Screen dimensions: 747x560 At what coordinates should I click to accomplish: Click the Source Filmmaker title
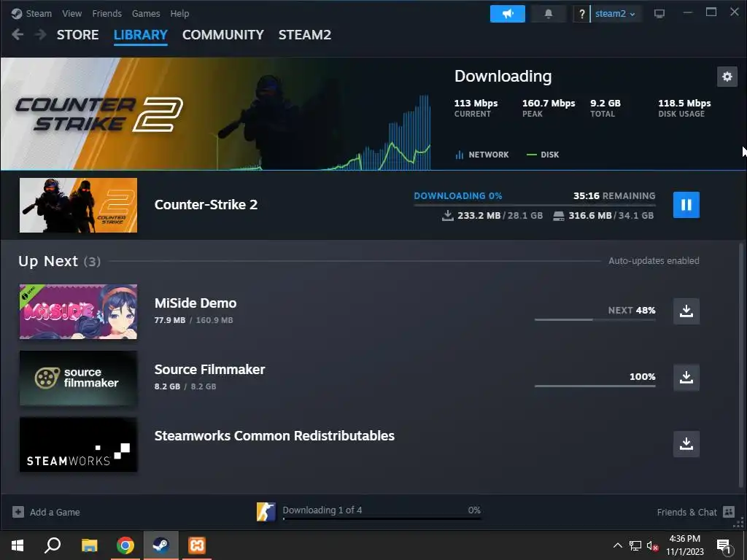209,369
